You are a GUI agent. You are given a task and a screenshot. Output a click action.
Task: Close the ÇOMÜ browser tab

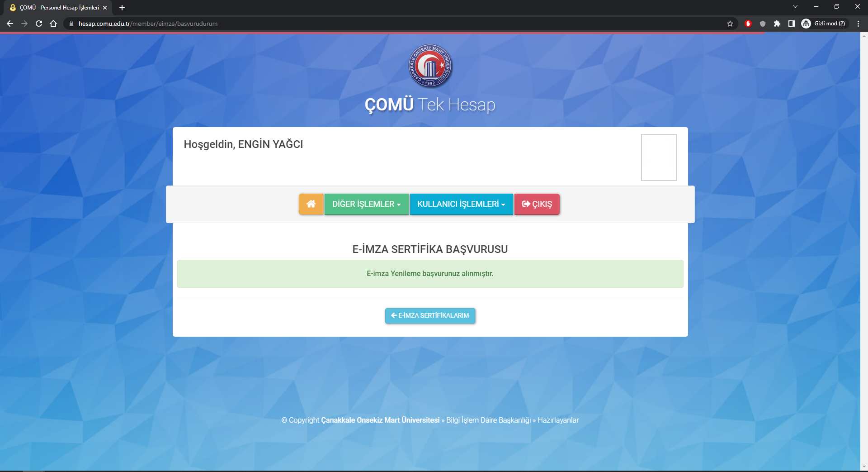[x=105, y=8]
